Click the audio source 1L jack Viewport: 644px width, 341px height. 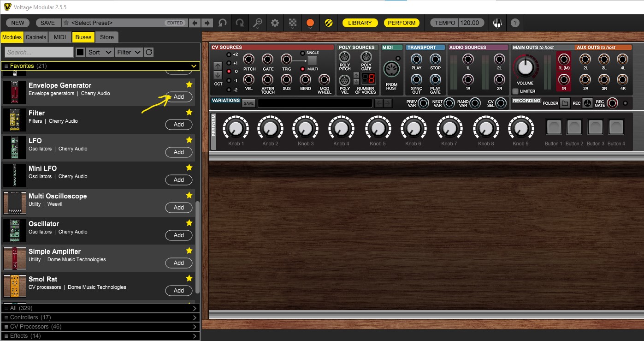click(x=468, y=59)
